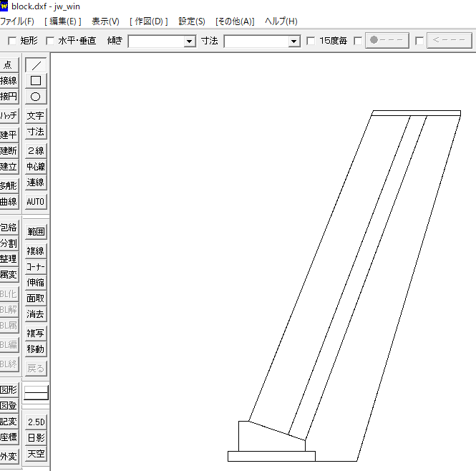Enable the 矩形 checkbox

coord(11,42)
